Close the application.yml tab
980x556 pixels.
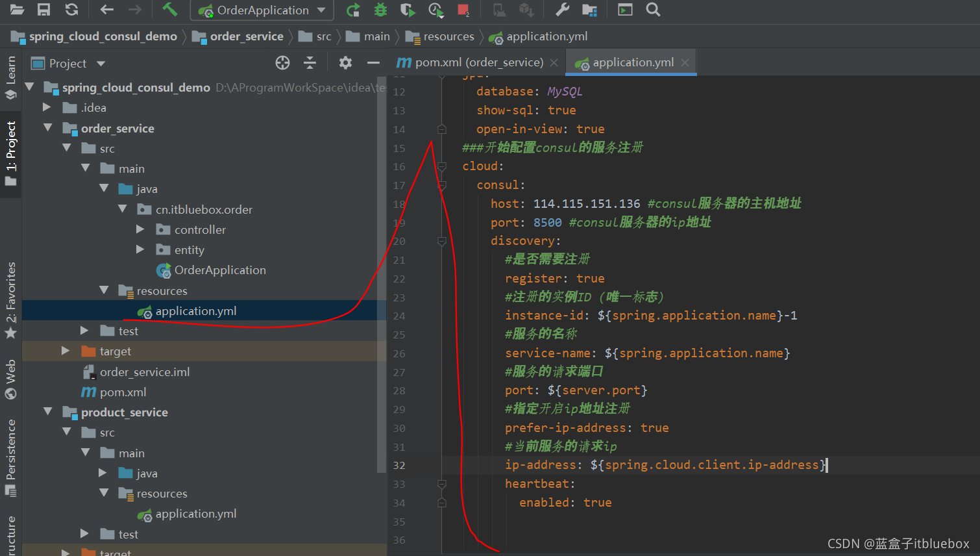[685, 63]
